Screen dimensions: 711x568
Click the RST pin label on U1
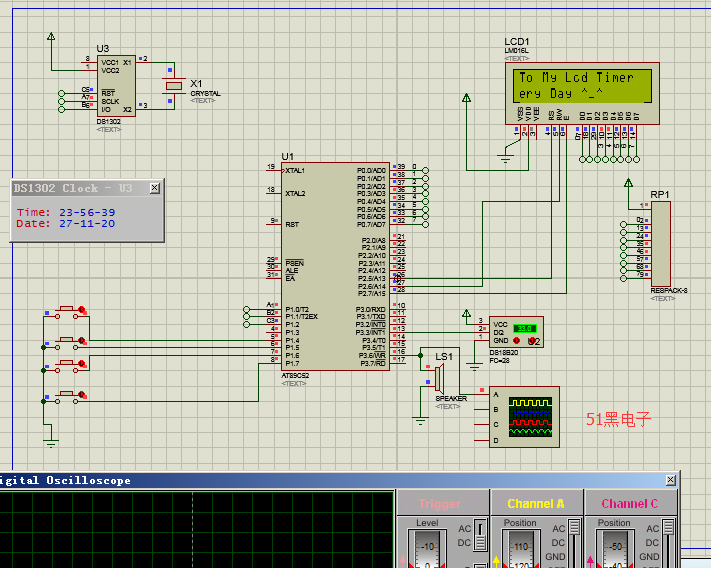(292, 224)
